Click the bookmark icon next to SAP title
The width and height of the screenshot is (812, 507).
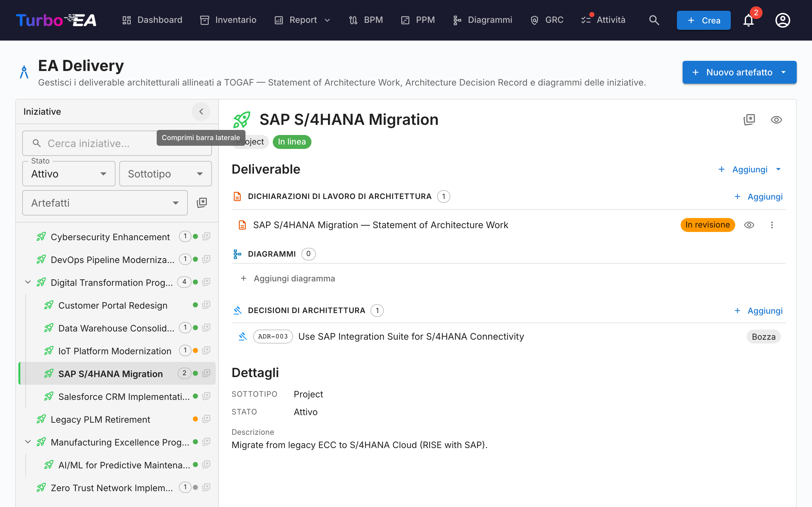point(749,120)
